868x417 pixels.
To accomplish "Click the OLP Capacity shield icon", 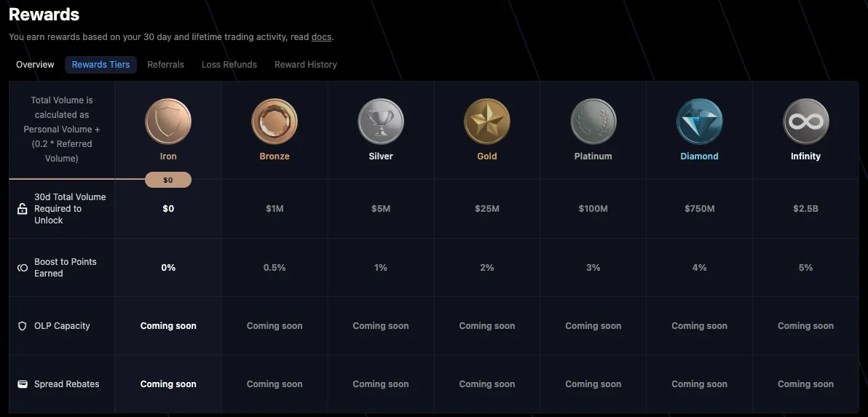I will (x=22, y=326).
